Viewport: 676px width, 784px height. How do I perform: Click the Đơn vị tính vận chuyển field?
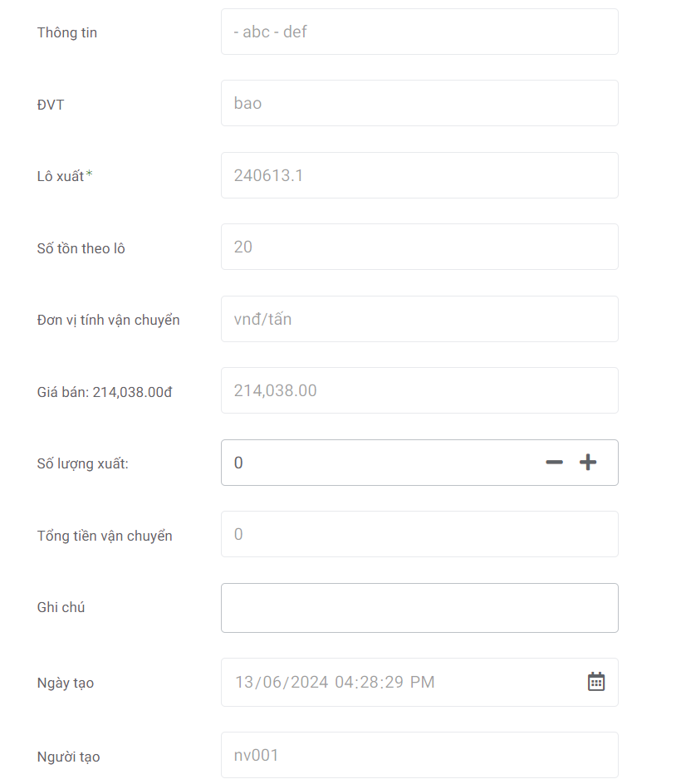click(419, 319)
